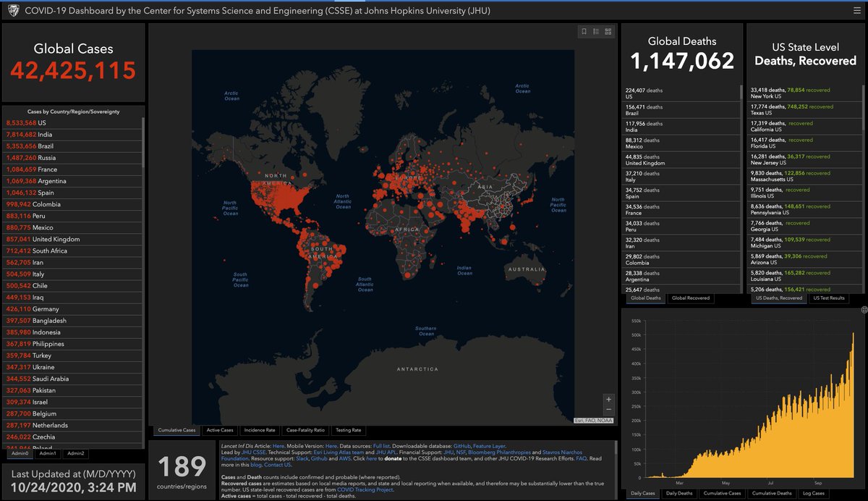
Task: Zoom out on the map with minus button
Action: click(608, 410)
